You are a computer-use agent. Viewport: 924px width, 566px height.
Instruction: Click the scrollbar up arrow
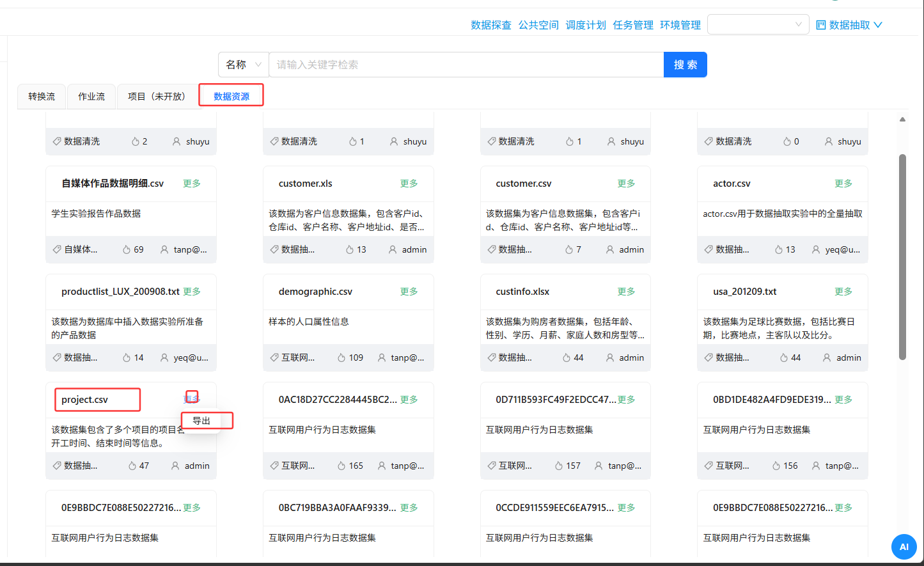pyautogui.click(x=902, y=120)
